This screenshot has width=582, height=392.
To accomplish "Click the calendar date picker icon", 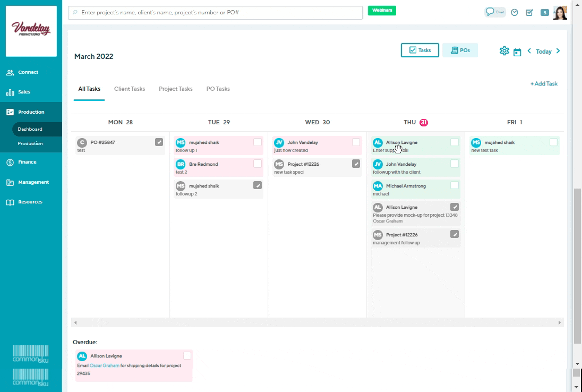I will pos(517,52).
